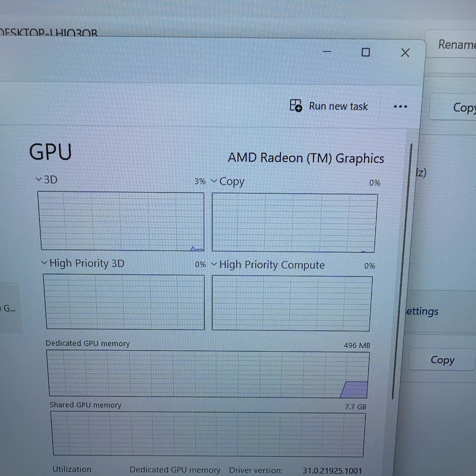Select the driver version 31.0.21925.1001 text
This screenshot has height=476, width=476.
332,470
